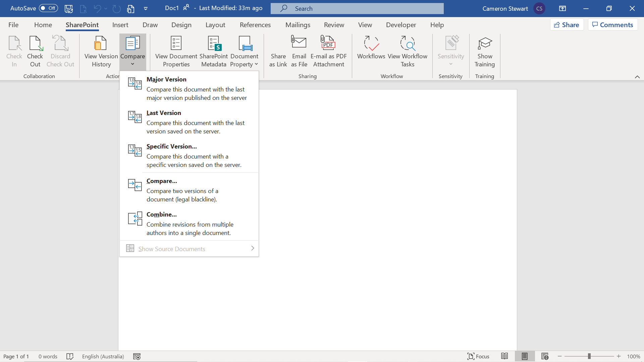Switch to the References ribbon tab
This screenshot has width=644, height=362.
click(255, 24)
